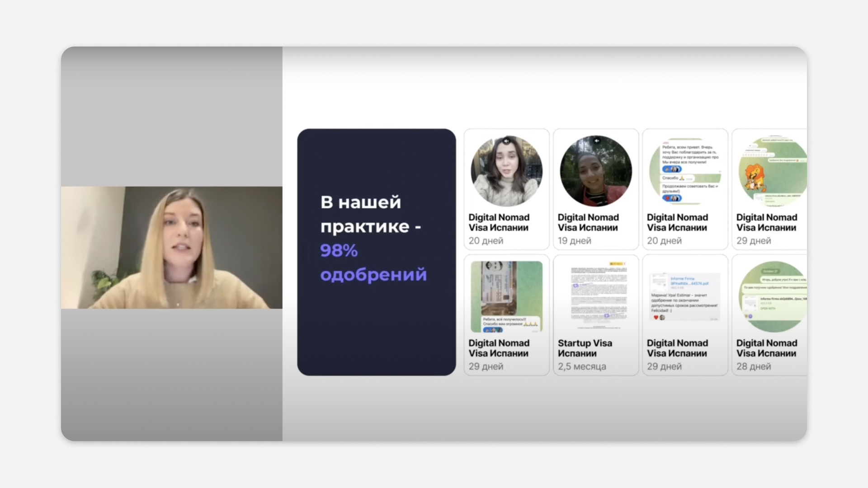Click the Informe Firma PDF attachment

click(x=689, y=281)
